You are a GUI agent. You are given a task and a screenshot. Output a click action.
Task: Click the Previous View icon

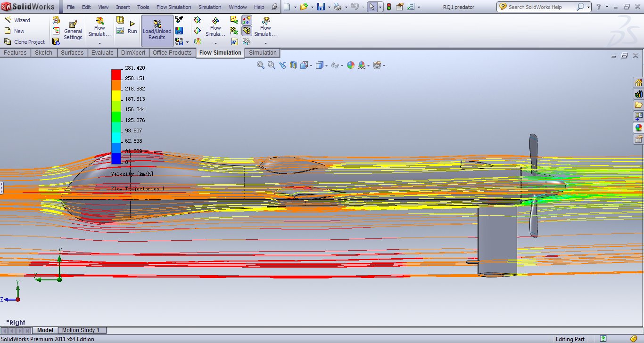click(x=282, y=65)
